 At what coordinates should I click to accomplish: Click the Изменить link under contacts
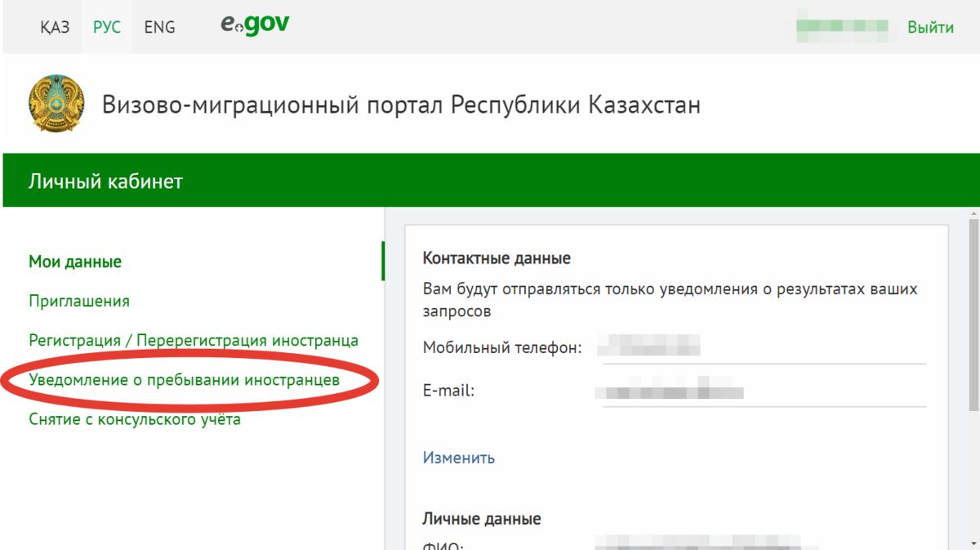coord(459,458)
